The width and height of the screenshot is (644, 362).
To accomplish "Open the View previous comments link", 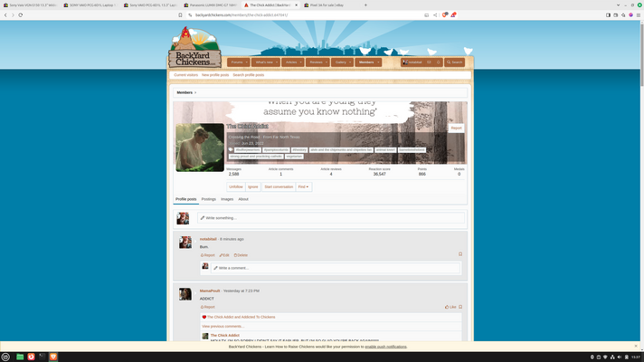I will coord(223,326).
